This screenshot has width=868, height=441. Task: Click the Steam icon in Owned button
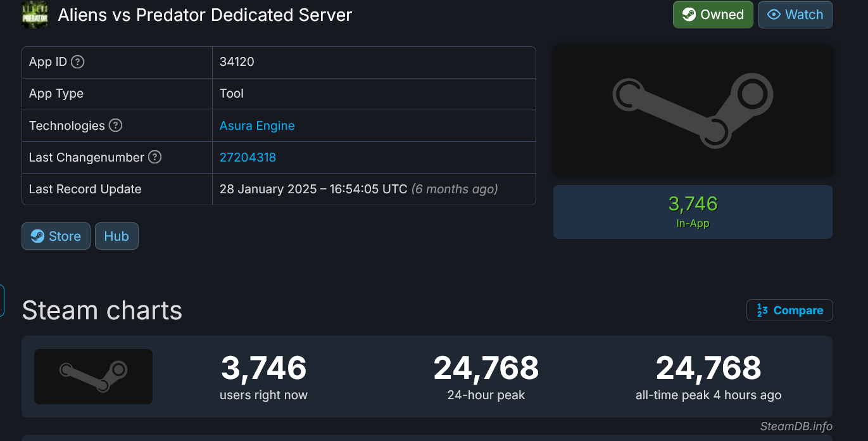689,15
